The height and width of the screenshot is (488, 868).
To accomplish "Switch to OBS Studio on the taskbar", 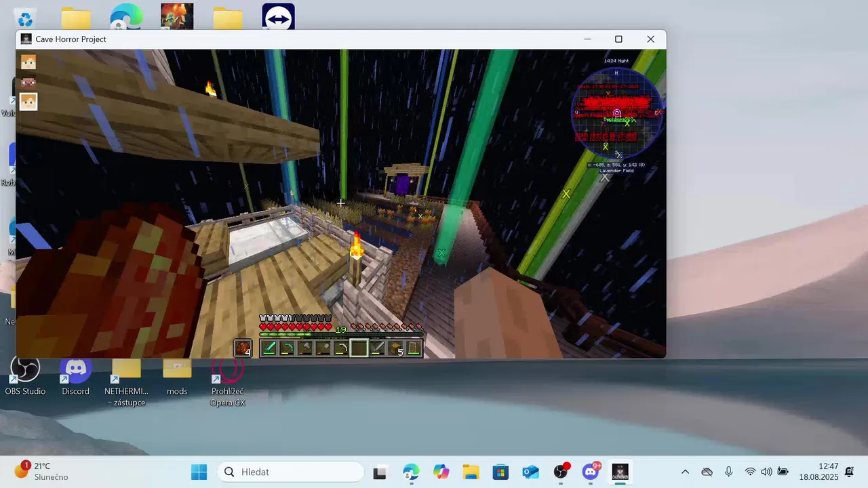I will click(x=561, y=472).
